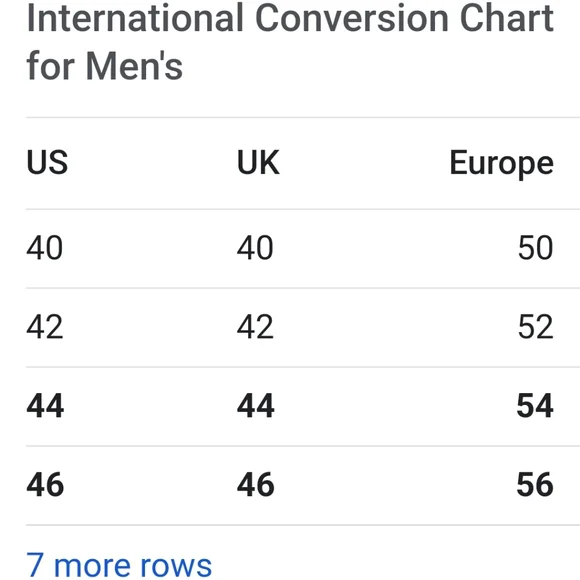Select the Europe column header
Viewport: 580px width, 580px height.
pyautogui.click(x=502, y=164)
